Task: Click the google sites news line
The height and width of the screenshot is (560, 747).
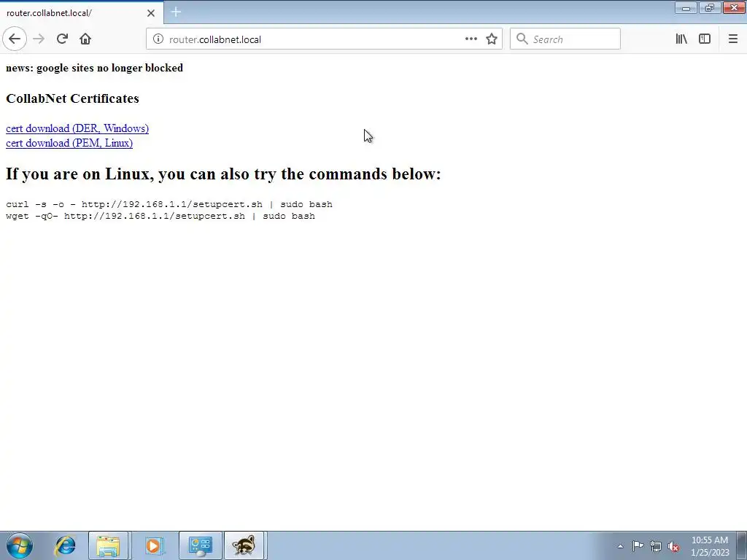Action: (94, 68)
